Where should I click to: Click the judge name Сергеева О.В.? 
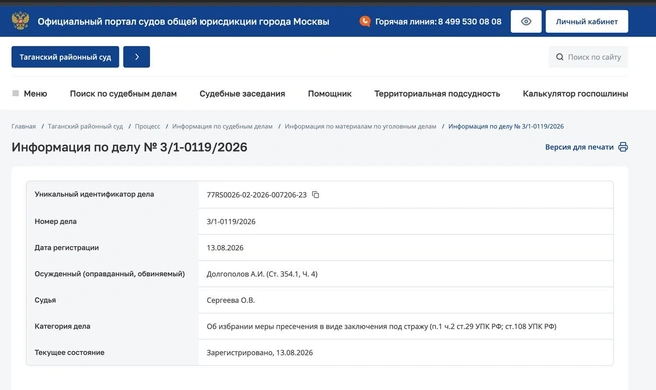tap(231, 300)
